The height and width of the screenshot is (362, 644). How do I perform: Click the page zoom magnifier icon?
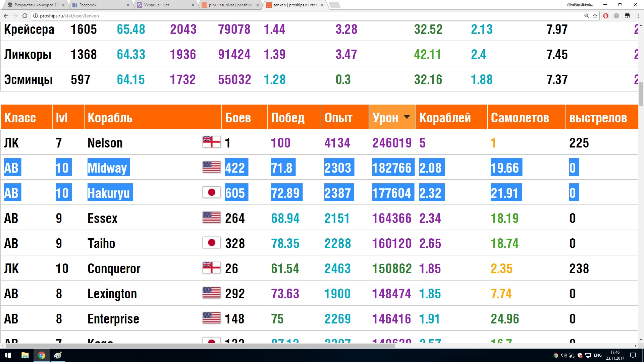[586, 16]
